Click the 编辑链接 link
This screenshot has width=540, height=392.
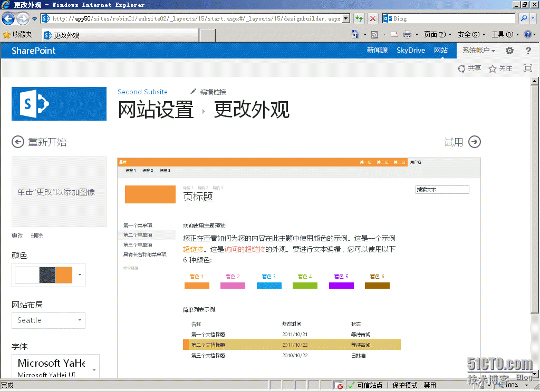(213, 92)
